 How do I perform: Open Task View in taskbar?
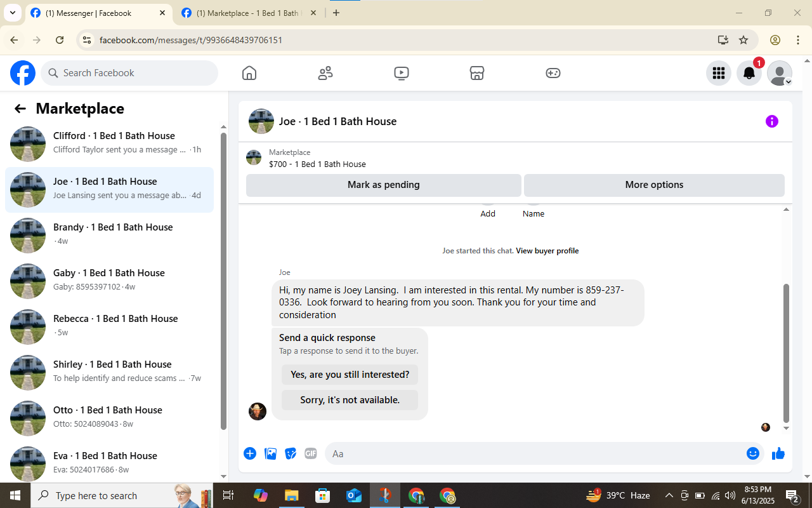228,495
